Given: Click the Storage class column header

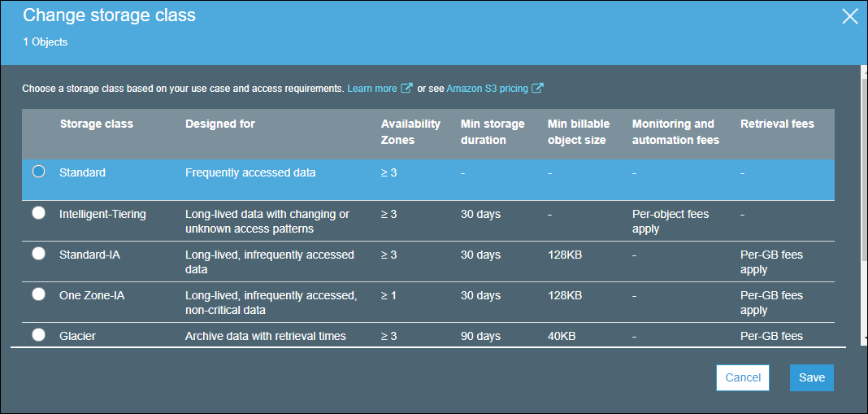Looking at the screenshot, I should coord(97,124).
